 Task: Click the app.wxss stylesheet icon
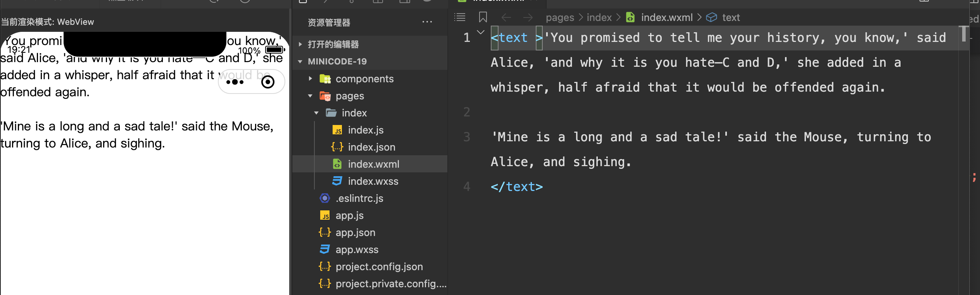[325, 250]
